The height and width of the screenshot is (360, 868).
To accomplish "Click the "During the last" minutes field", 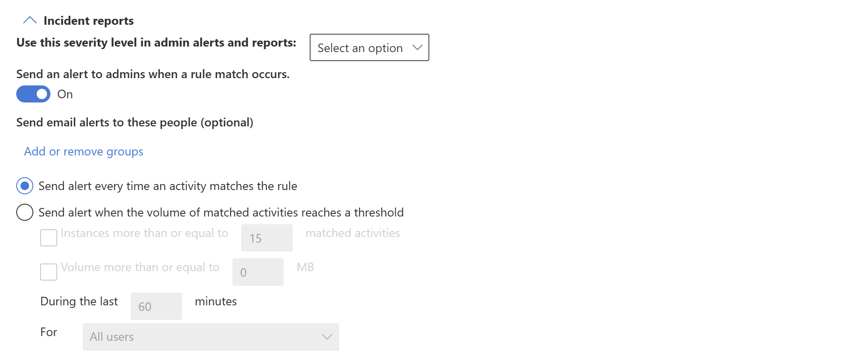I will click(156, 306).
